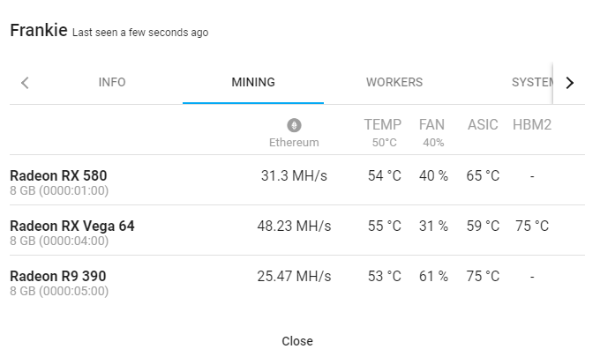Screen dimensions: 600x364
Task: Click the HBM2 column header
Action: pyautogui.click(x=532, y=124)
